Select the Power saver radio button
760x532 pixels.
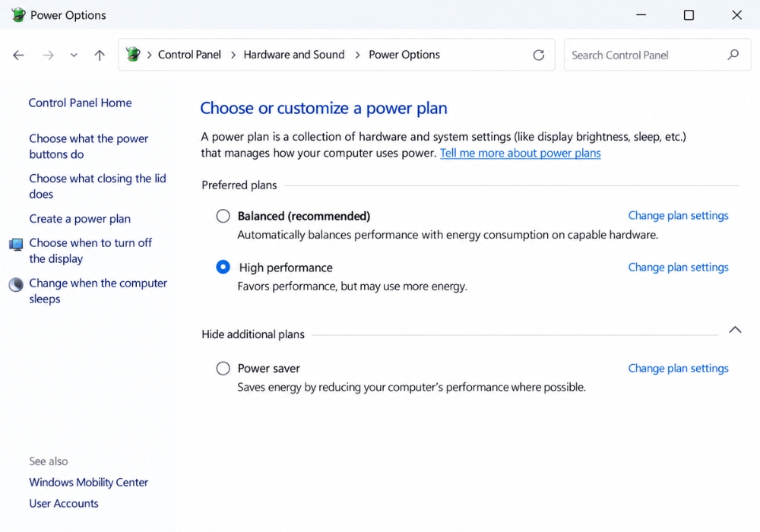click(x=223, y=369)
